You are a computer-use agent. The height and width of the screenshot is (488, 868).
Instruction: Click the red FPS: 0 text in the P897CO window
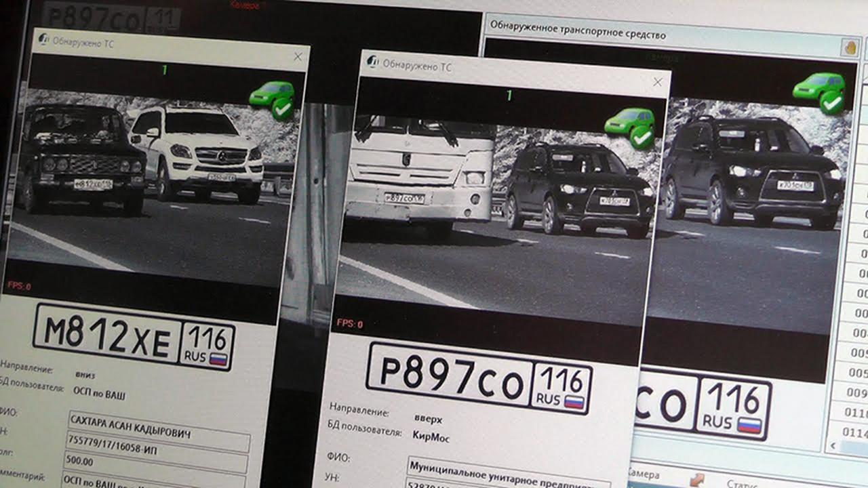coord(349,323)
